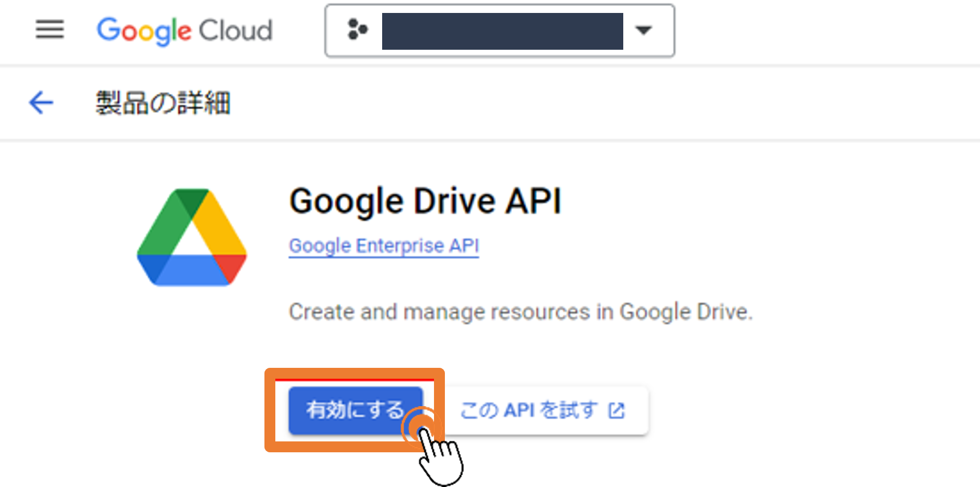Open the Google Enterprise API link
This screenshot has height=487, width=980.
tap(384, 246)
